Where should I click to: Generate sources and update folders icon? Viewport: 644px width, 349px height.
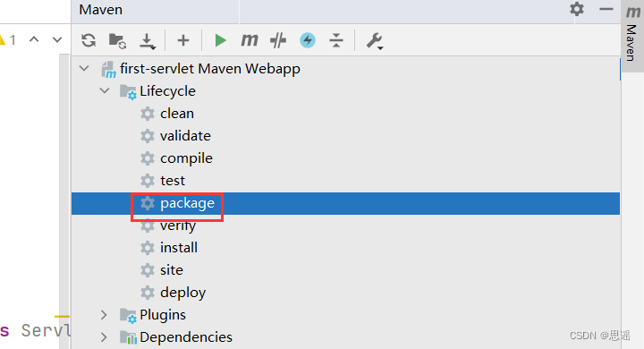tap(117, 40)
